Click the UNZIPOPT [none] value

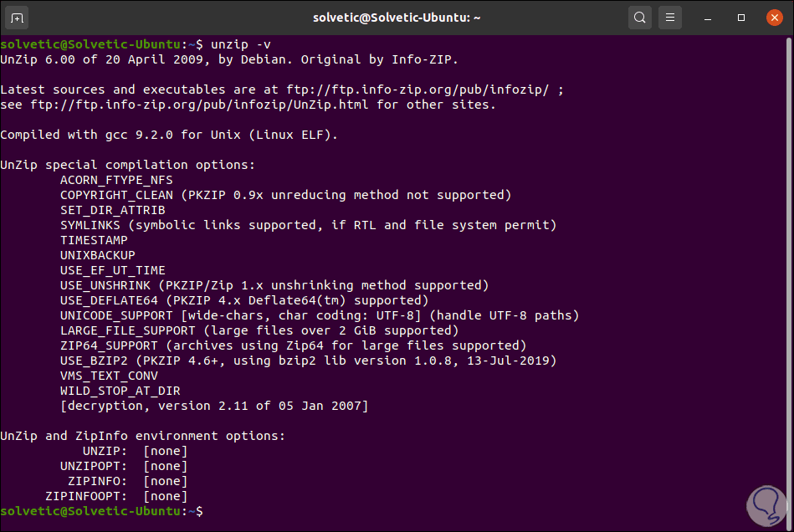[165, 466]
